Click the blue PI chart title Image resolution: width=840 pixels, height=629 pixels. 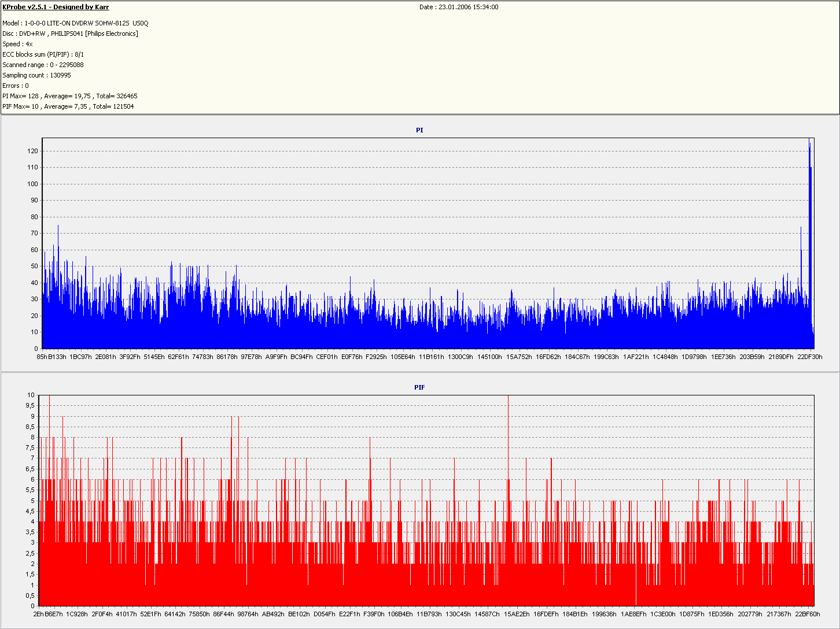click(419, 130)
